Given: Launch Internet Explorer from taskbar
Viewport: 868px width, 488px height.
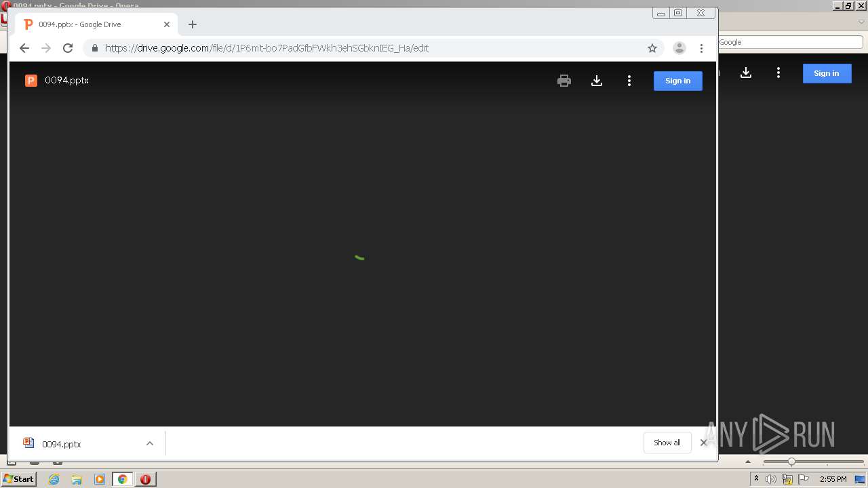Looking at the screenshot, I should pos(54,479).
